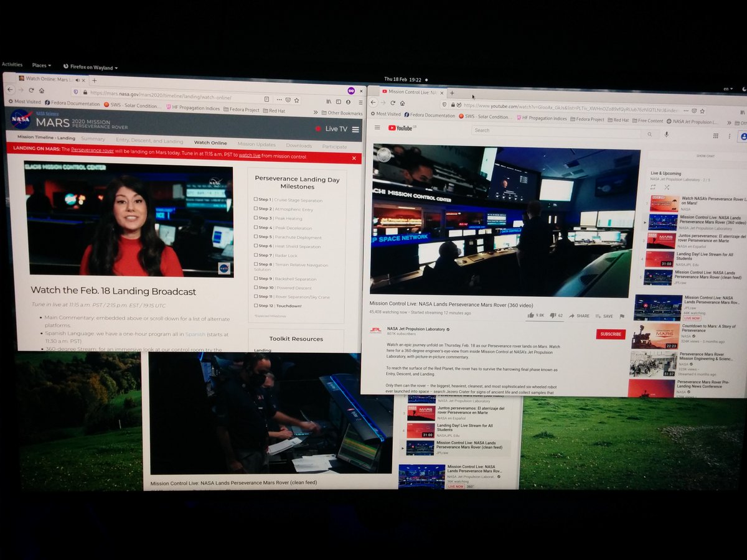Open Activities overview
The width and height of the screenshot is (747, 560).
[x=12, y=64]
